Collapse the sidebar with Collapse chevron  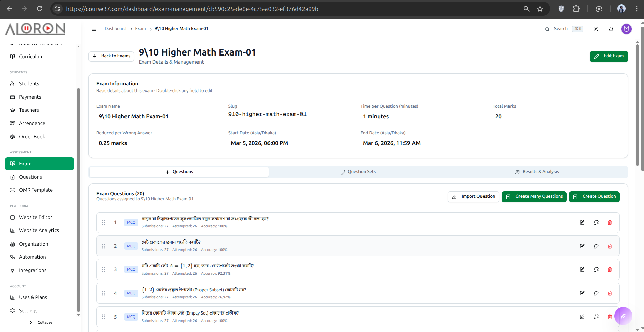pos(41,322)
